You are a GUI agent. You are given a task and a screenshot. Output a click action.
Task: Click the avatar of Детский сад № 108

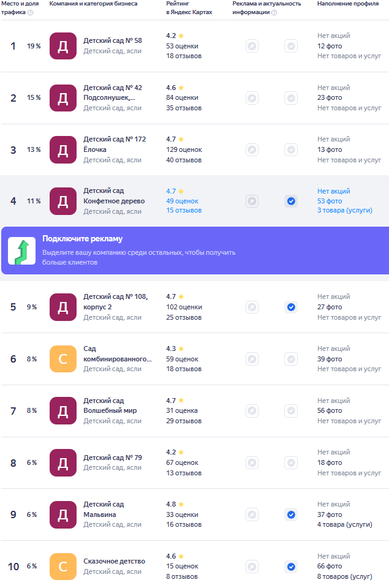63,307
